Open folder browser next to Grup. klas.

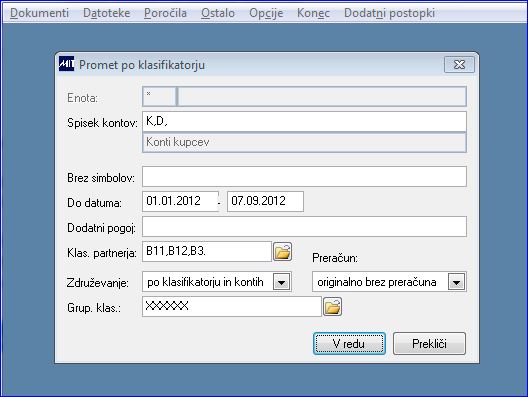pyautogui.click(x=332, y=307)
